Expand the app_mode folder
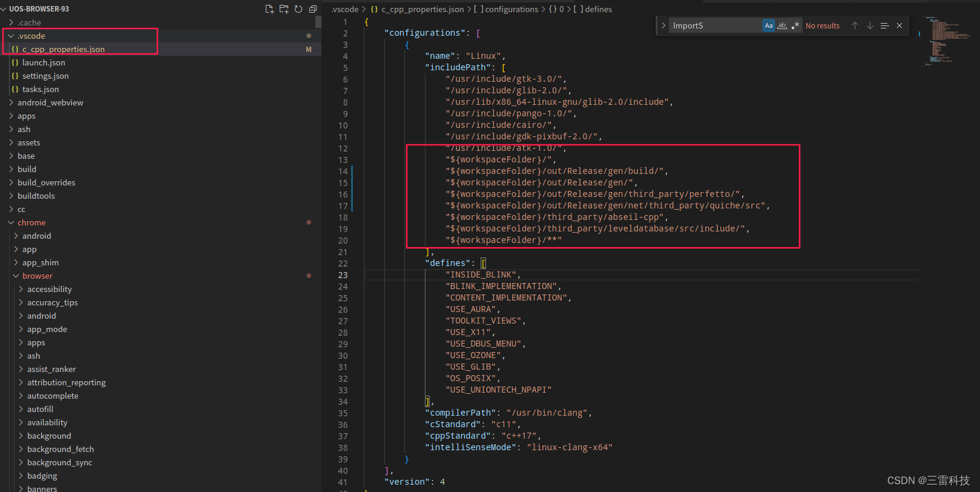Viewport: 980px width, 492px height. click(x=160, y=329)
